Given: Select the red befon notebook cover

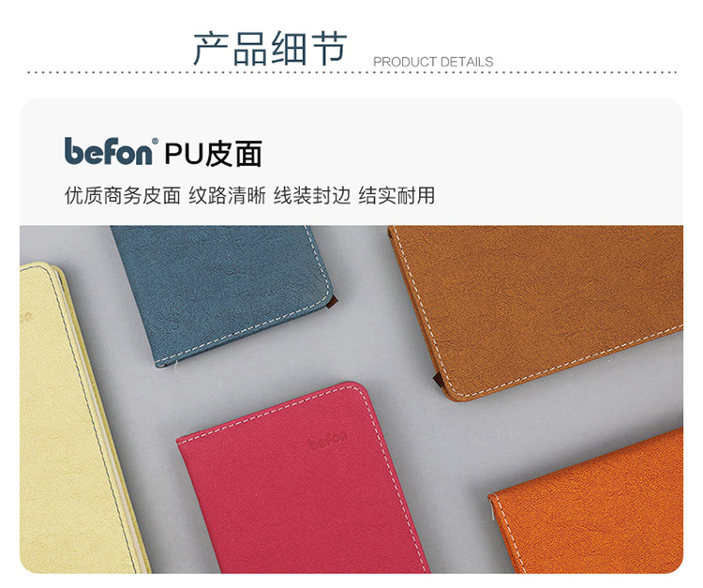Looking at the screenshot, I should click(300, 480).
